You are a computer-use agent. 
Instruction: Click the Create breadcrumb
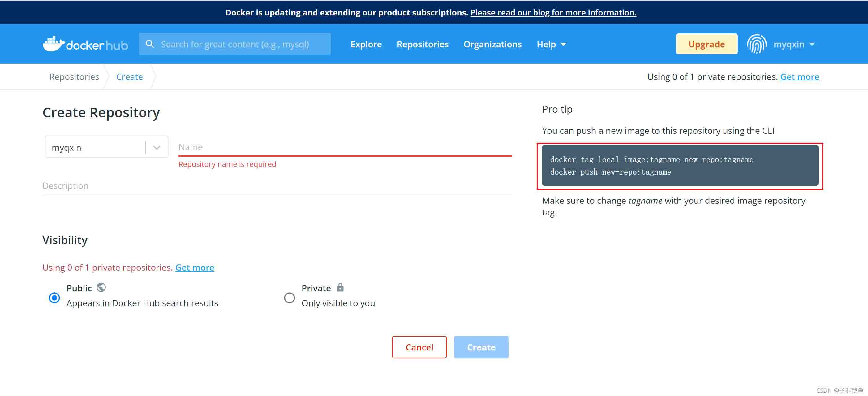tap(129, 76)
